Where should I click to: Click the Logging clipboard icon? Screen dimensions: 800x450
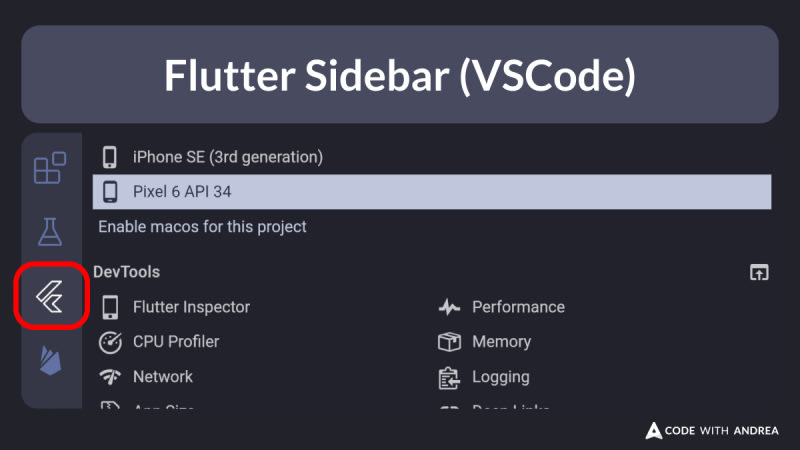point(449,377)
